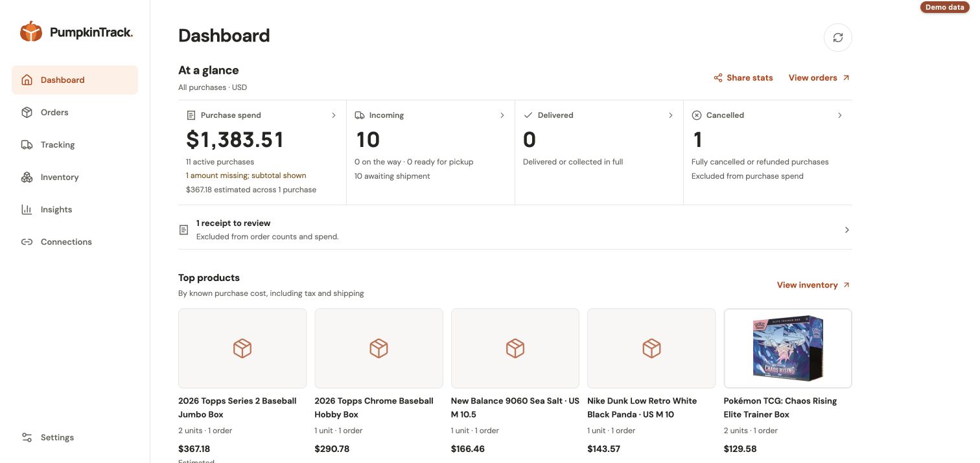The width and height of the screenshot is (980, 463).
Task: Expand the receipt to review row chevron
Action: pyautogui.click(x=846, y=230)
